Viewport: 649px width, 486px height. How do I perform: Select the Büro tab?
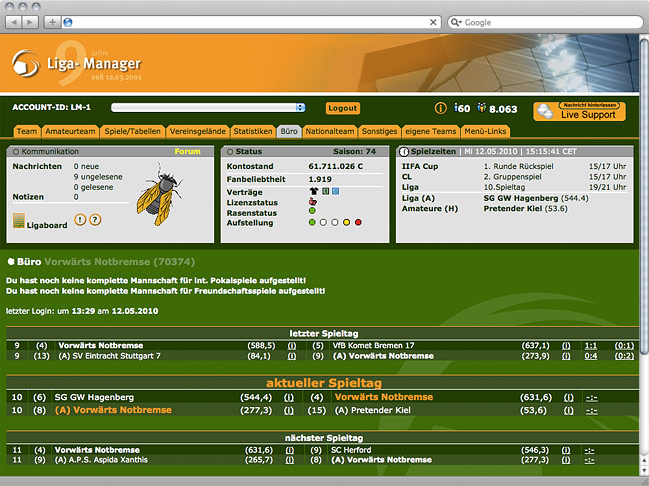click(289, 131)
